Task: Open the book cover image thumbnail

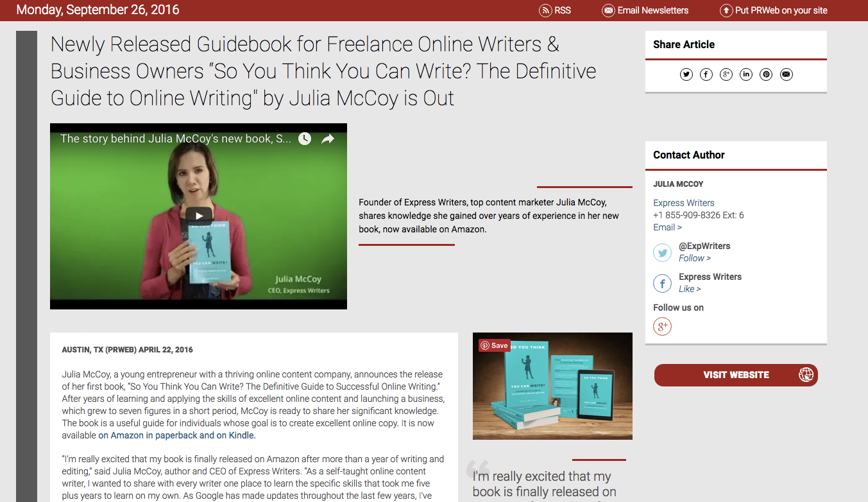Action: tap(552, 386)
